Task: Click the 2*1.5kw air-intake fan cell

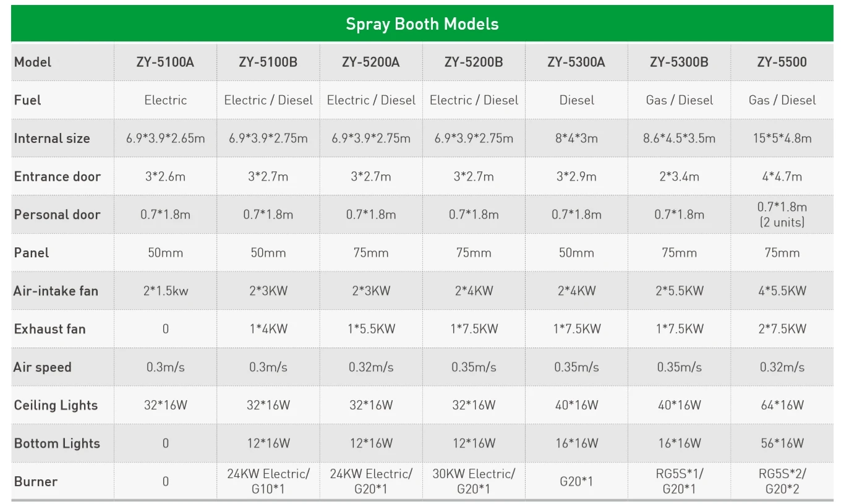Action: [x=165, y=291]
